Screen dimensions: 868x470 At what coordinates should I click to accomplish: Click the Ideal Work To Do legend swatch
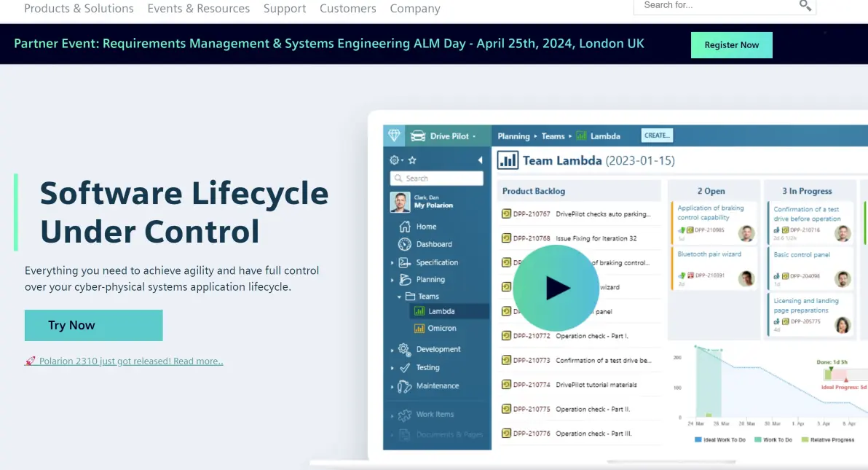[698, 439]
